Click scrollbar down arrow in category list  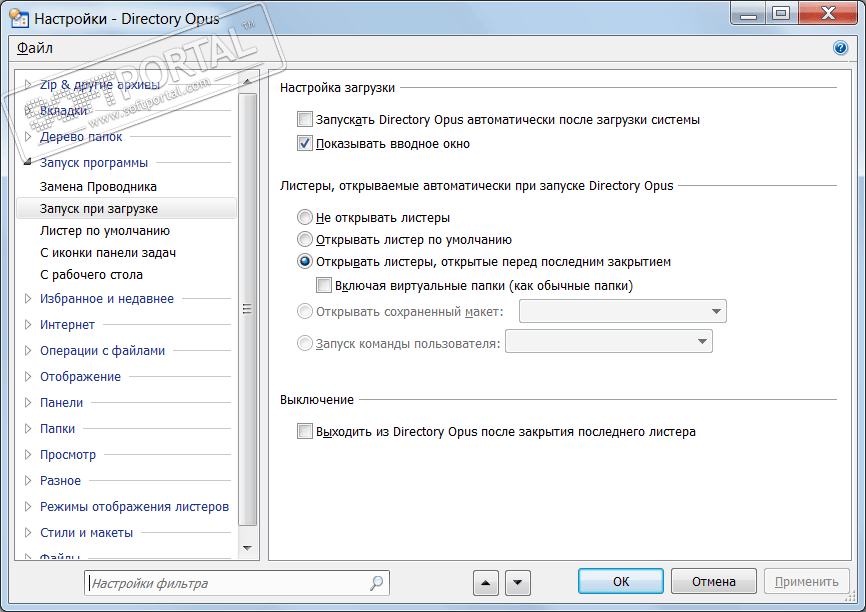pos(247,548)
